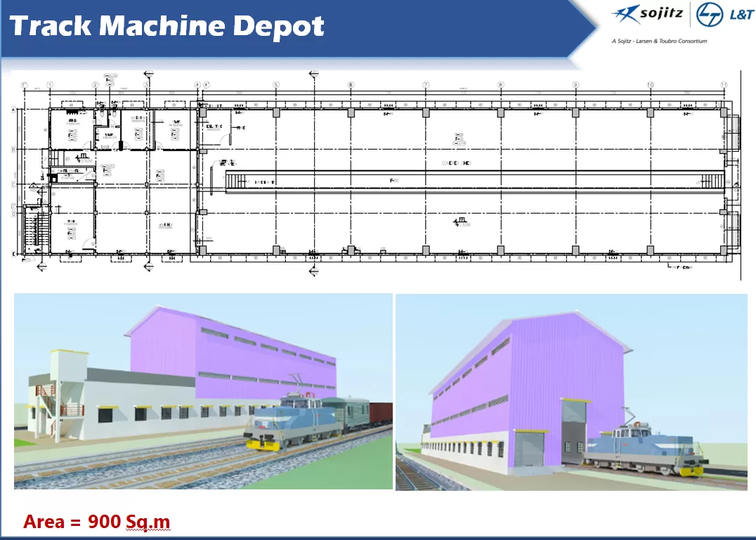Image resolution: width=756 pixels, height=540 pixels.
Task: Click grid marker 6 atop floor plan
Action: (x=351, y=85)
